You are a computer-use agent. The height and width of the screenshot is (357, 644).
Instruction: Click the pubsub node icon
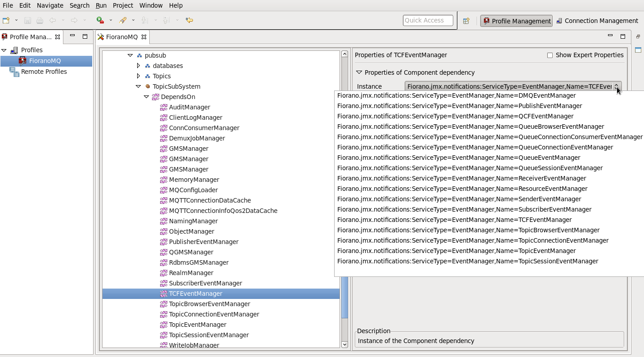click(139, 55)
